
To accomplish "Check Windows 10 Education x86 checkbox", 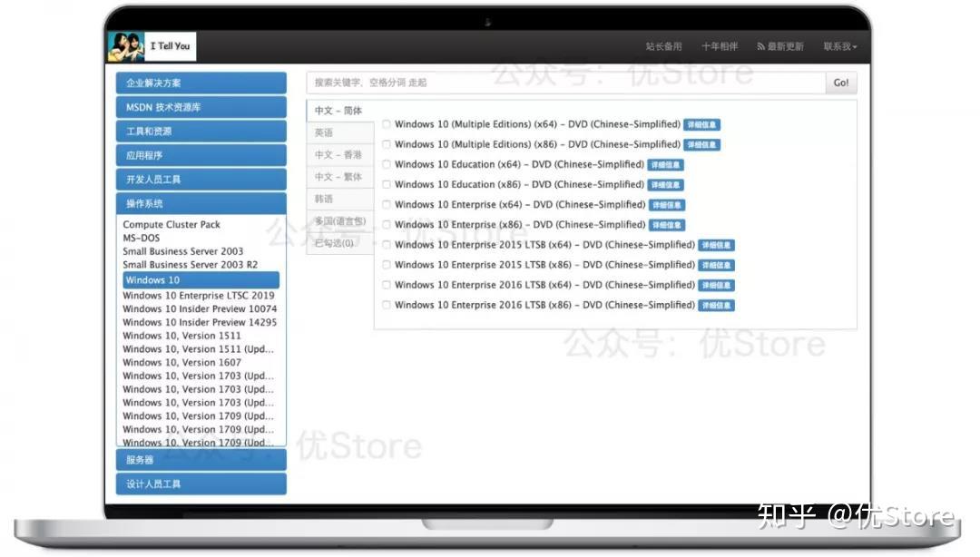I will pyautogui.click(x=387, y=184).
